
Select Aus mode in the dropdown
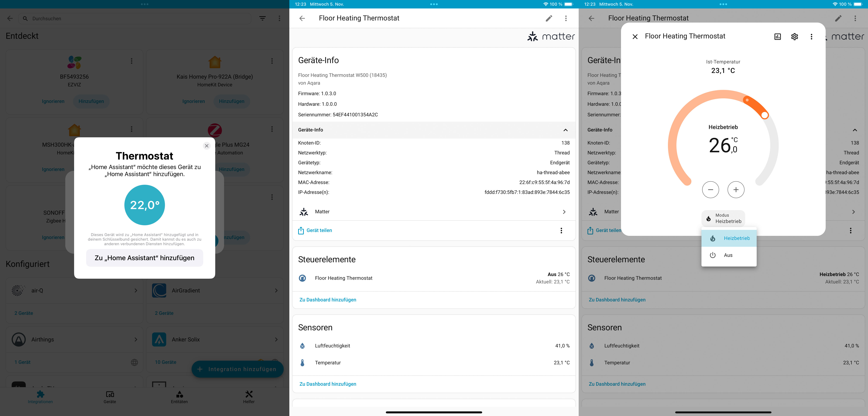point(728,255)
